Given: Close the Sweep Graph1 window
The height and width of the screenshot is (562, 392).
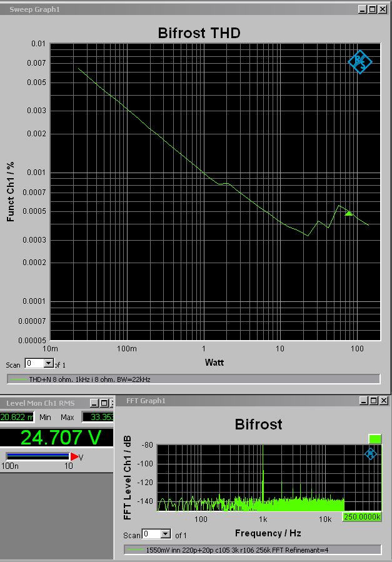Looking at the screenshot, I should [383, 9].
